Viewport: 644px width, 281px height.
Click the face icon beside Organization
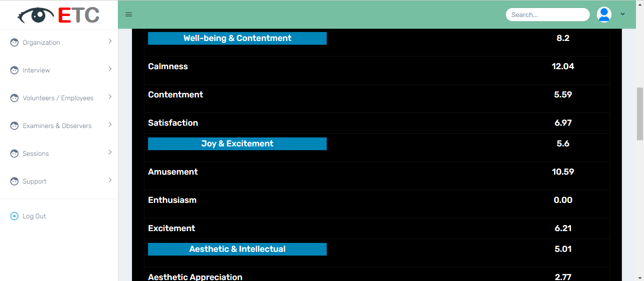14,42
